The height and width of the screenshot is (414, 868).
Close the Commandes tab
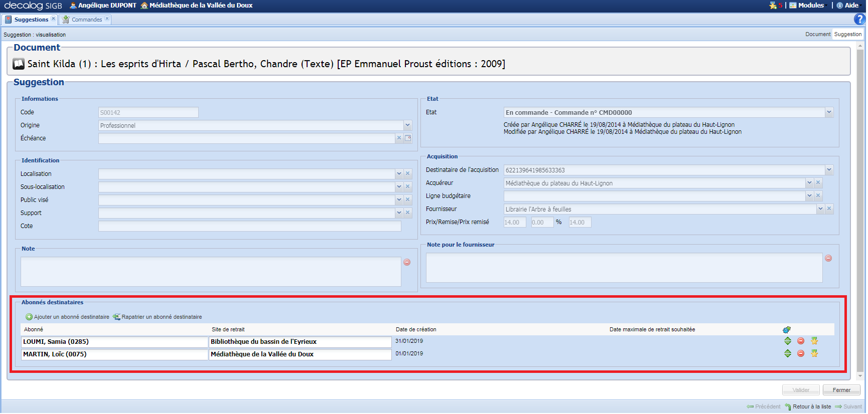tap(107, 19)
